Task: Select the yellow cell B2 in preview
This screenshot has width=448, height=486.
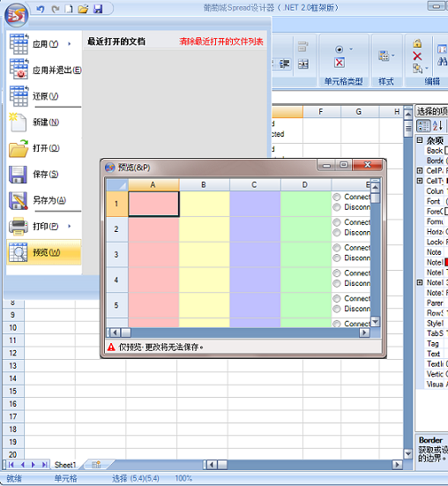Action: coord(205,229)
